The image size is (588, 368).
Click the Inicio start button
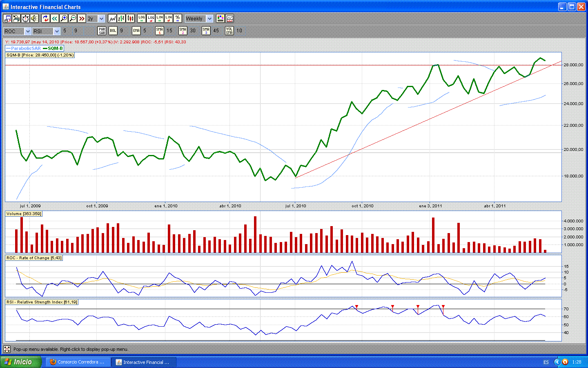coord(20,362)
